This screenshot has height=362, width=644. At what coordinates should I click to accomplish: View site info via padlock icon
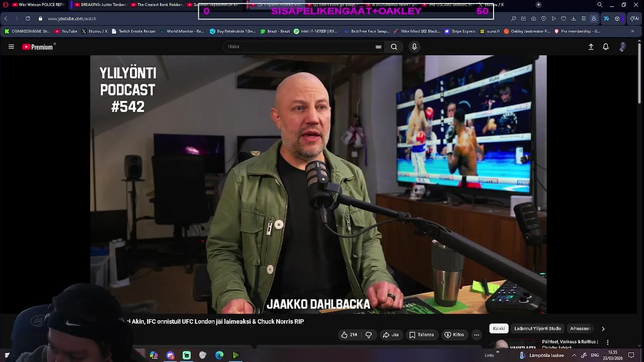point(40,19)
